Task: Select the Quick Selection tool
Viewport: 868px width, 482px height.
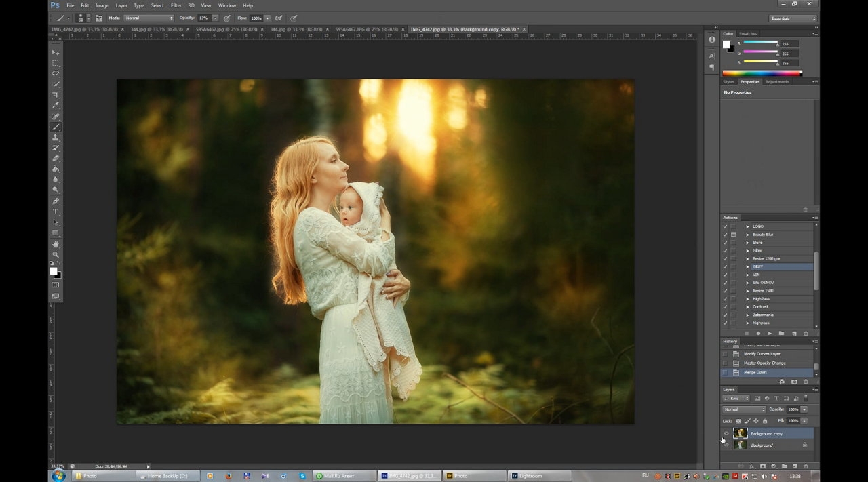Action: [56, 84]
